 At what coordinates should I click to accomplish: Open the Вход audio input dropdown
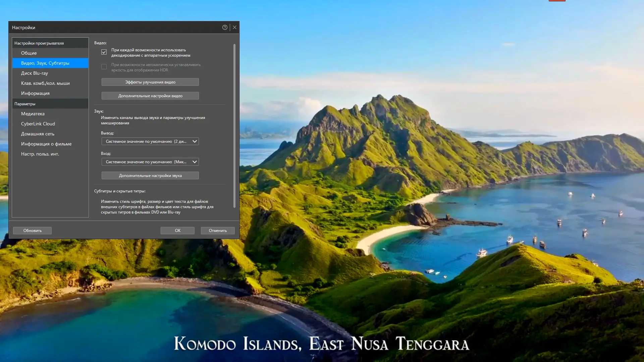point(150,162)
